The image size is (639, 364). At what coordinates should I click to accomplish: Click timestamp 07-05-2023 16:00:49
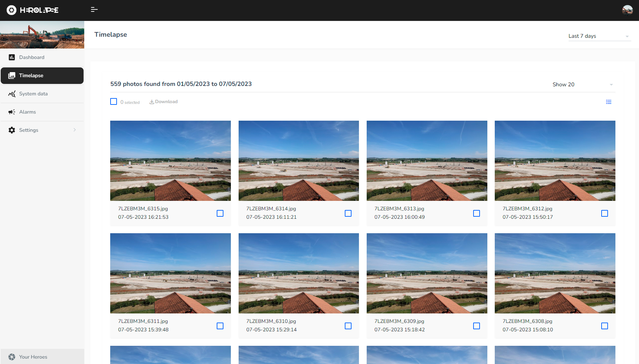coord(399,217)
